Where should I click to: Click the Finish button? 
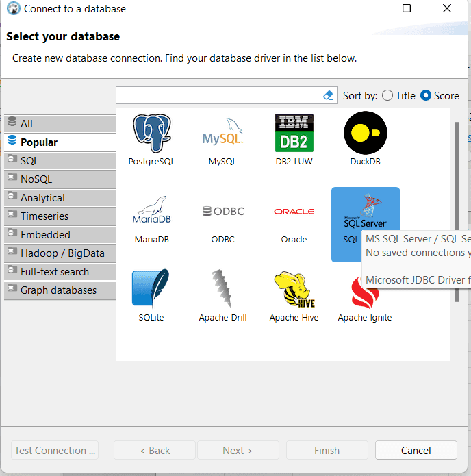[327, 450]
